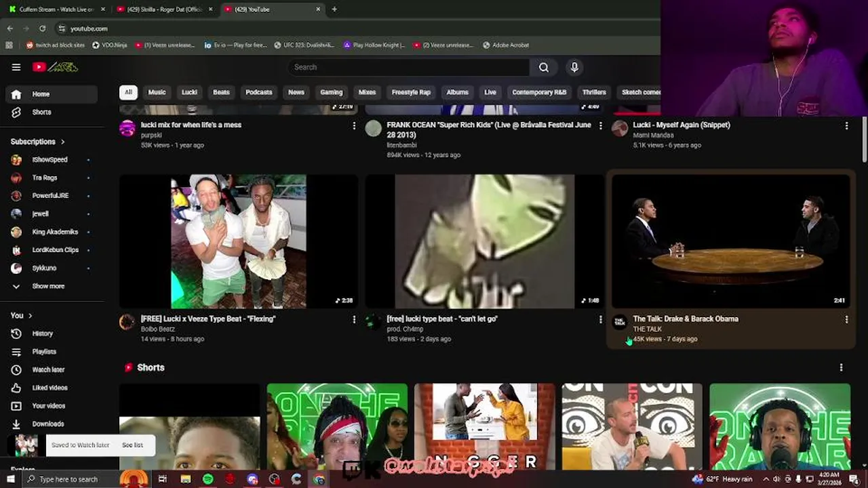Open Playlists in the sidebar
This screenshot has width=868, height=488.
(x=52, y=352)
